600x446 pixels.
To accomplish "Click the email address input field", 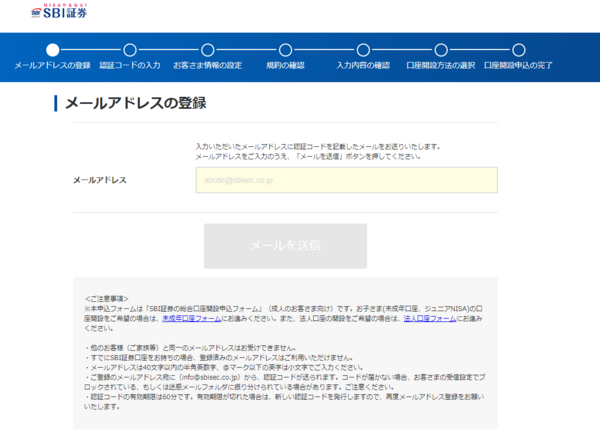I will pos(347,180).
